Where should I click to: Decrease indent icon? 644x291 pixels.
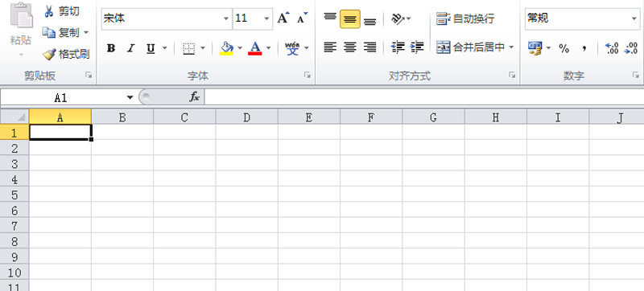[398, 47]
